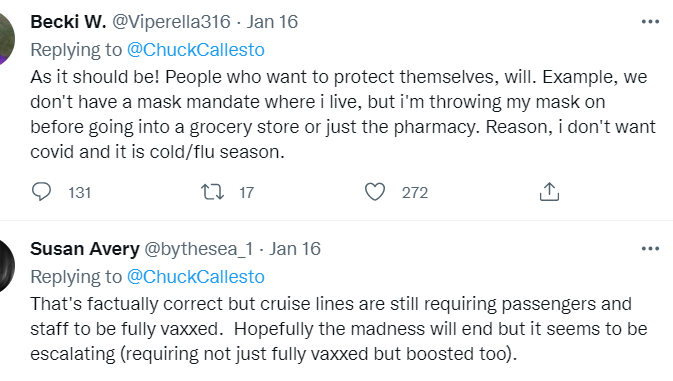Image resolution: width=673 pixels, height=381 pixels.
Task: View Becki W.'s avatar picture
Action: (6, 39)
